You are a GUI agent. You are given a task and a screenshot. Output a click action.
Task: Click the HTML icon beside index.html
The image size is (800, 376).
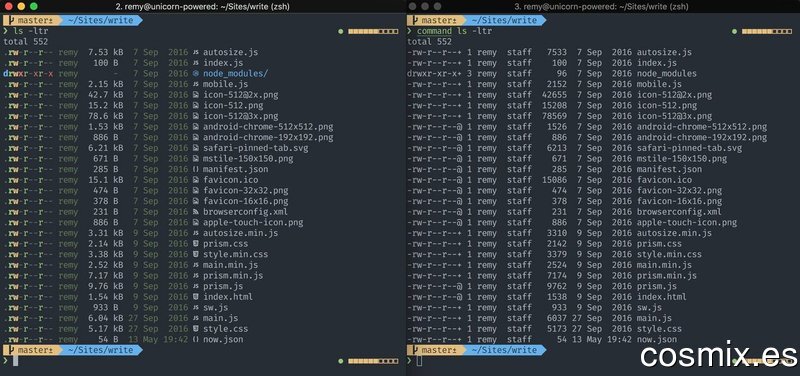tap(196, 296)
